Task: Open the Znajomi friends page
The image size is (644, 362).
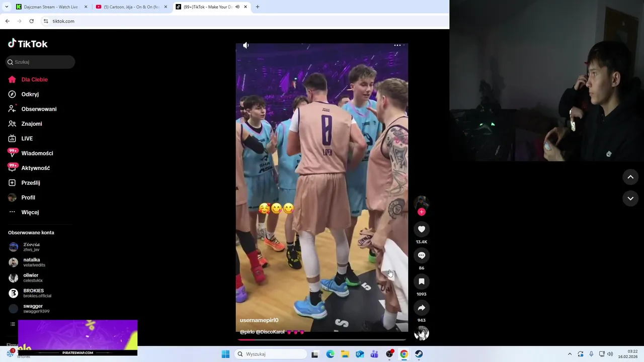Action: pos(25,124)
